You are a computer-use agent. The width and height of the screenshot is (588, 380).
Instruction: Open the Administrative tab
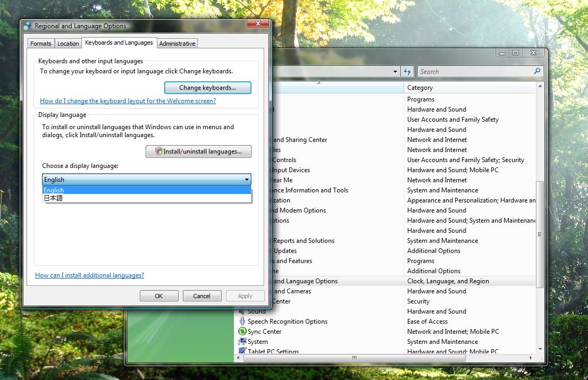(177, 44)
